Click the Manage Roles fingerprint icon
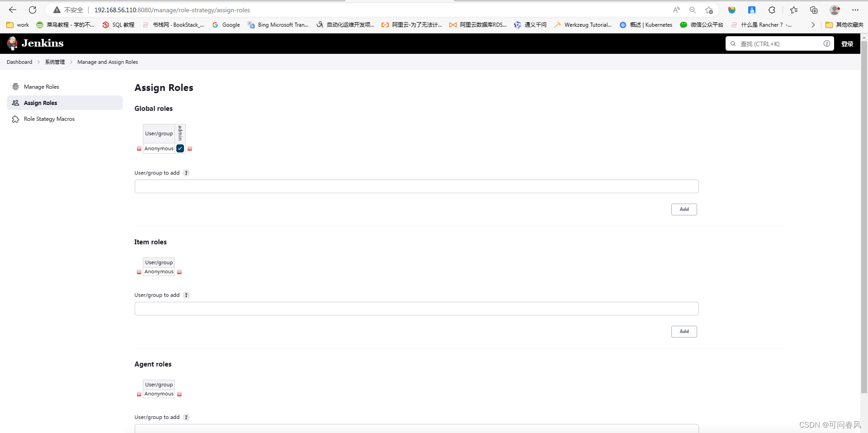This screenshot has width=868, height=433. click(x=16, y=87)
